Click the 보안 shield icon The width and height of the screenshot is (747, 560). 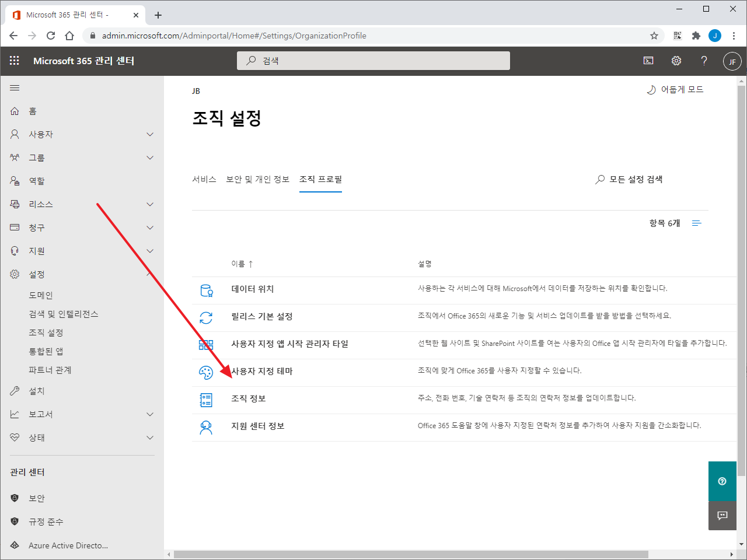pos(15,498)
